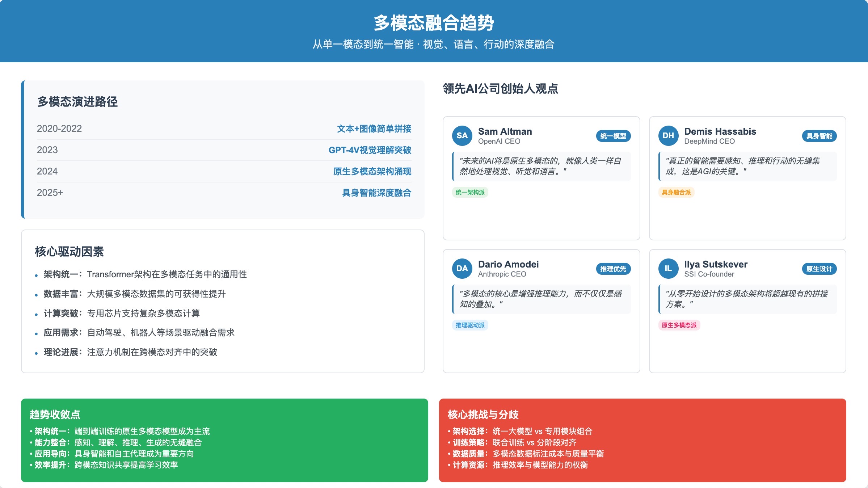Click the 具身智能深度融合 timeline entry
Viewport: 868px width, 488px height.
click(376, 193)
